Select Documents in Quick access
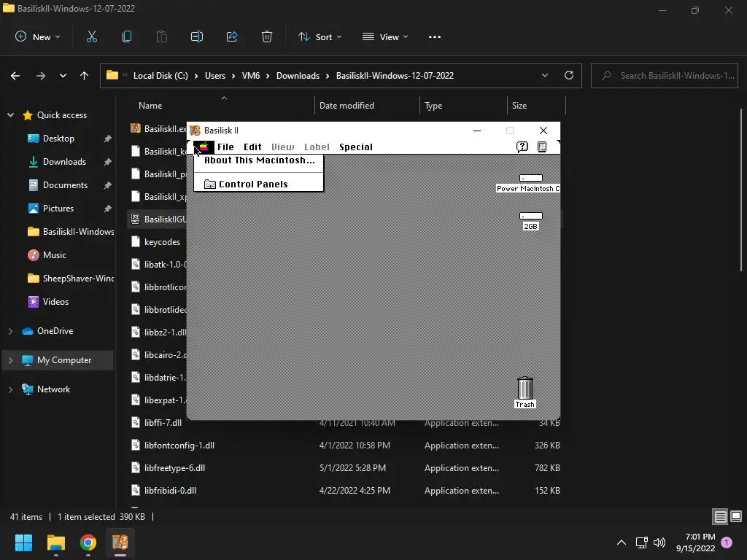This screenshot has height=560, width=747. (x=65, y=185)
